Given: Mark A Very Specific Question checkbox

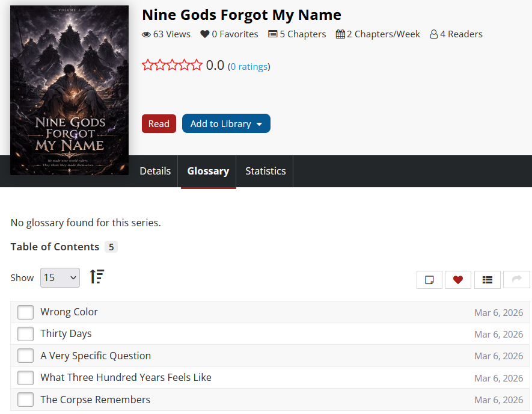Looking at the screenshot, I should pos(25,356).
